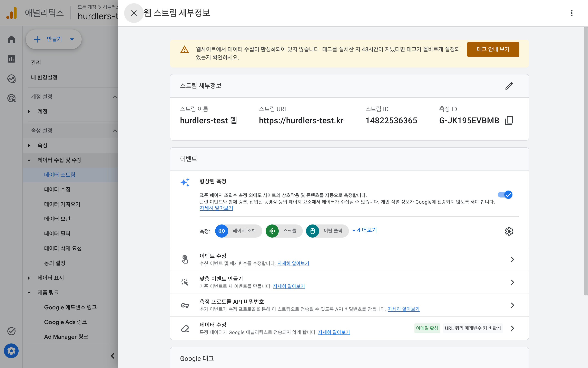Click the green scroll icon
Screen dimensions: 588x368
272,231
